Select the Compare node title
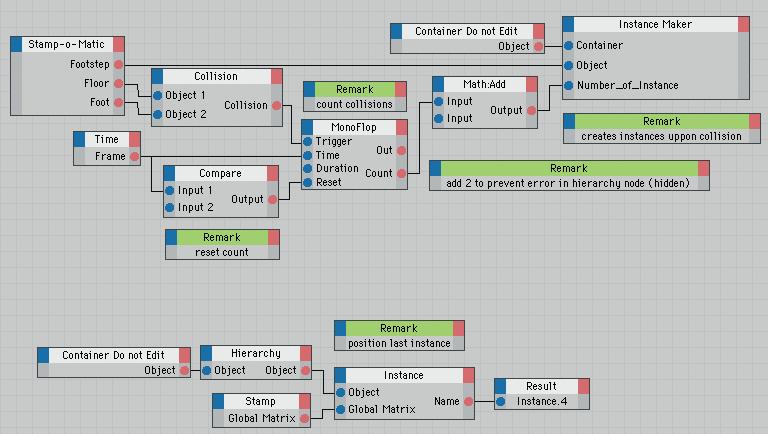 point(220,173)
